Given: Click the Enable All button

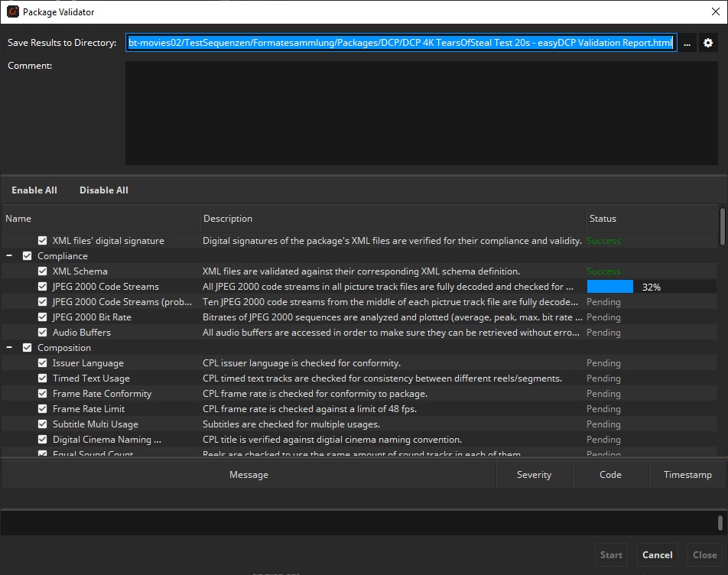Looking at the screenshot, I should click(x=34, y=190).
